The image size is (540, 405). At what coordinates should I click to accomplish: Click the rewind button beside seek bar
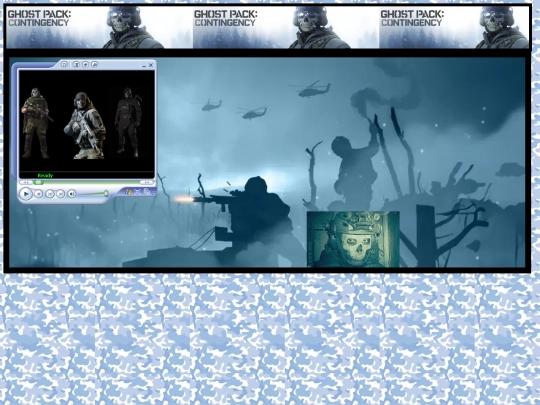coord(26,182)
